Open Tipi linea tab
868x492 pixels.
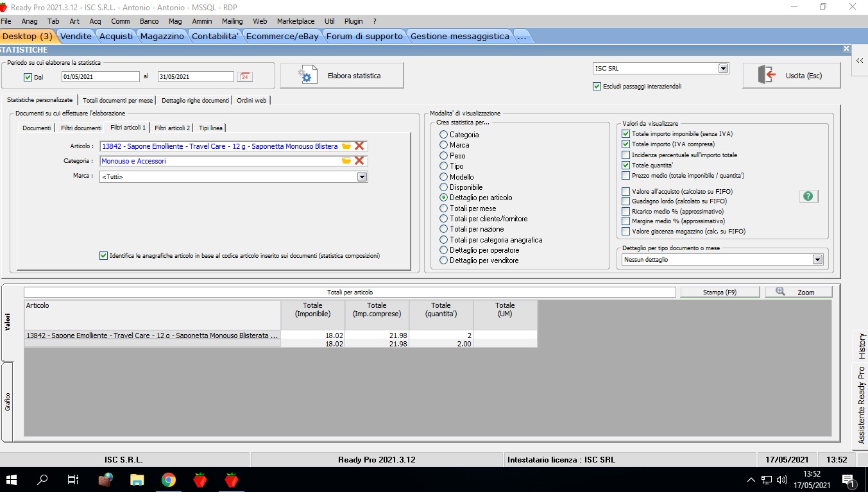210,128
